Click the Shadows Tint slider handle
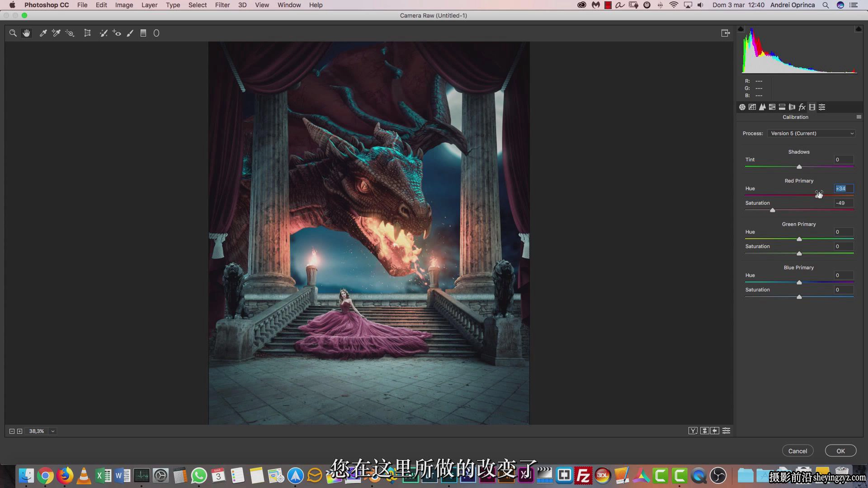 (799, 167)
